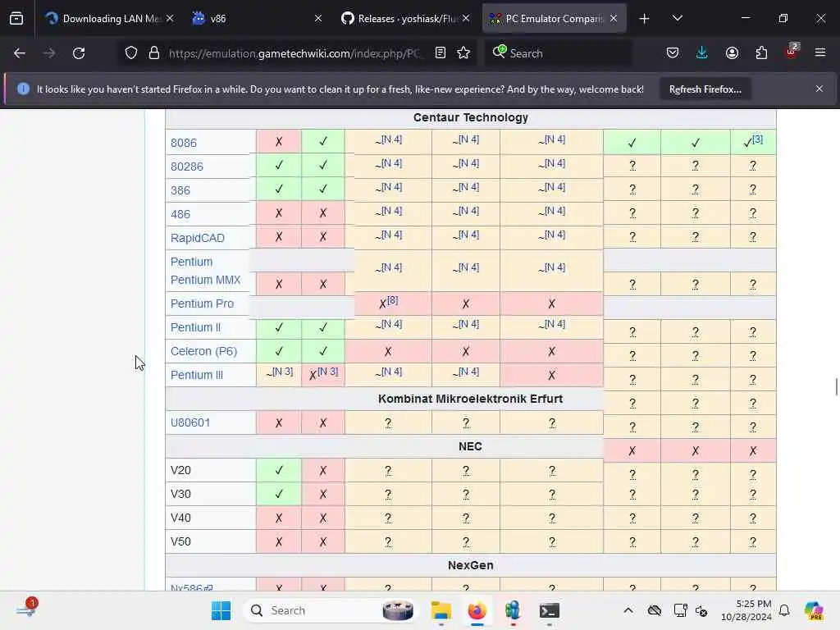Go forward to the next page

tap(49, 53)
